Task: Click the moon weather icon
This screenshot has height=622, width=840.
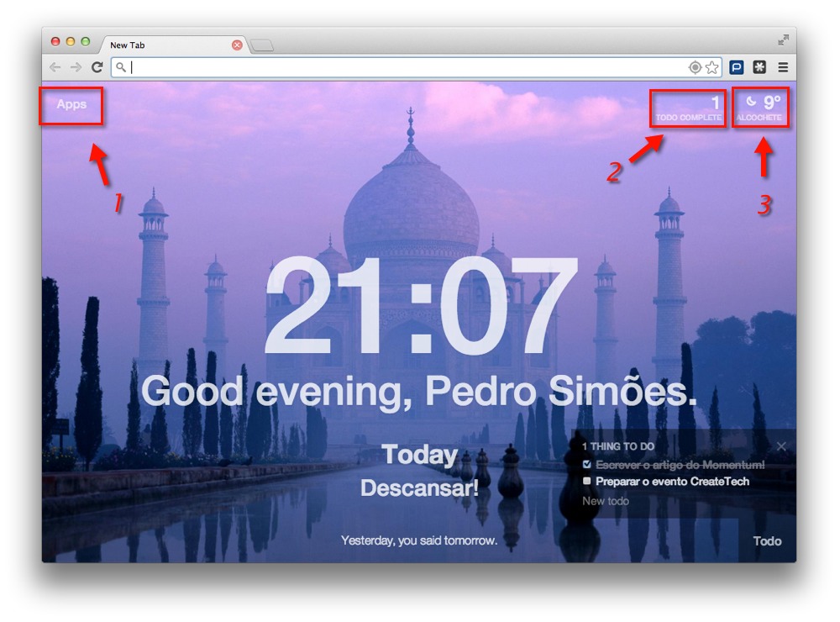Action: [x=751, y=101]
